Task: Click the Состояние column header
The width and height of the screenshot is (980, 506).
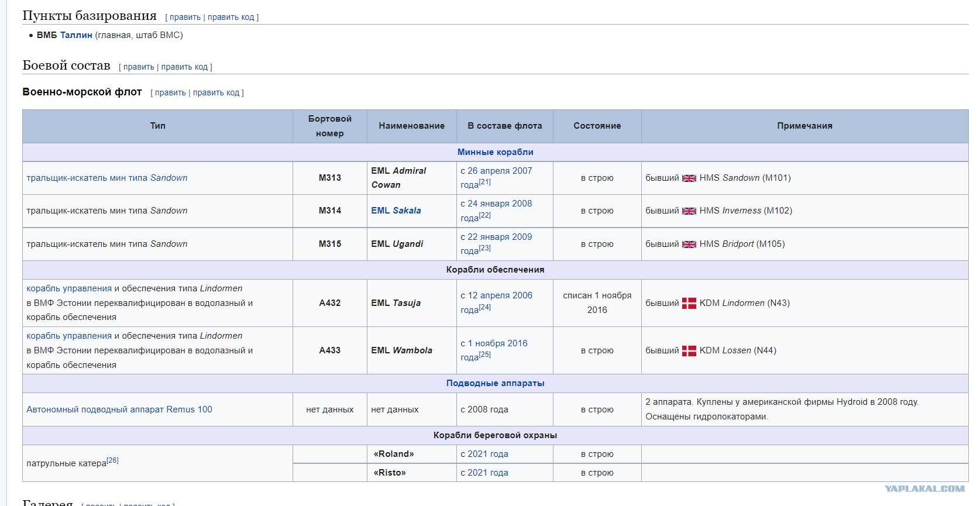Action: pyautogui.click(x=597, y=126)
